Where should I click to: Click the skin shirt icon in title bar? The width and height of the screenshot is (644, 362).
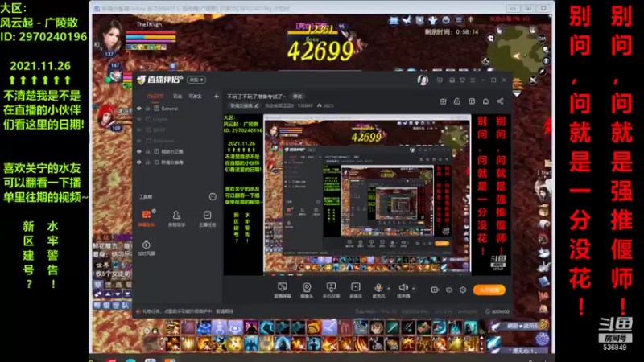point(462,80)
